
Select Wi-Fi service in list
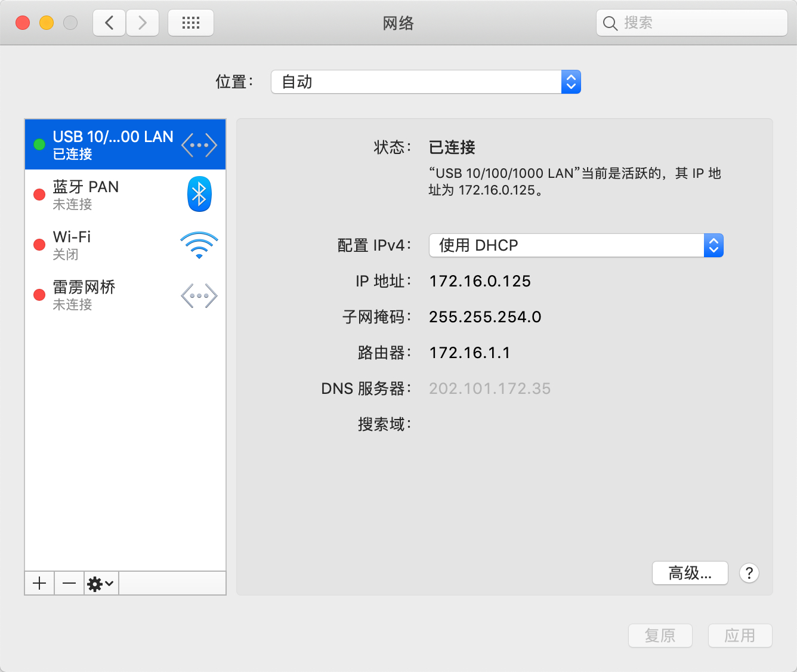125,245
